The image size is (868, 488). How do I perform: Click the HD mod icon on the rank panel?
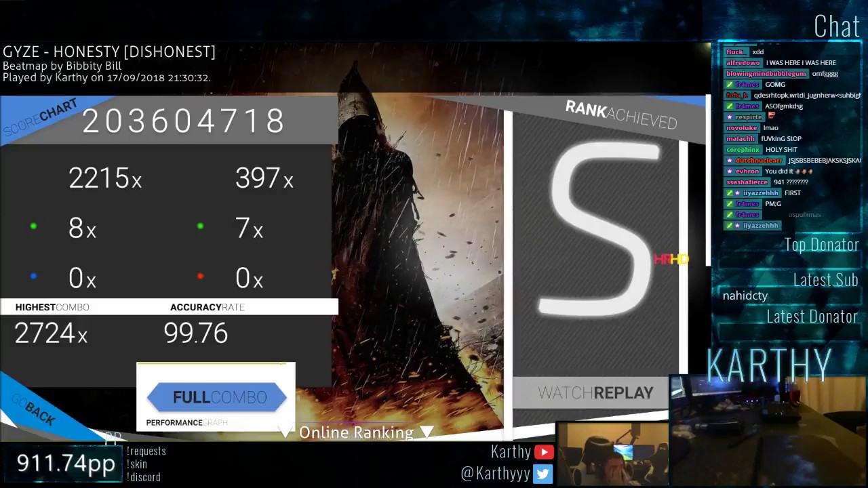(679, 259)
